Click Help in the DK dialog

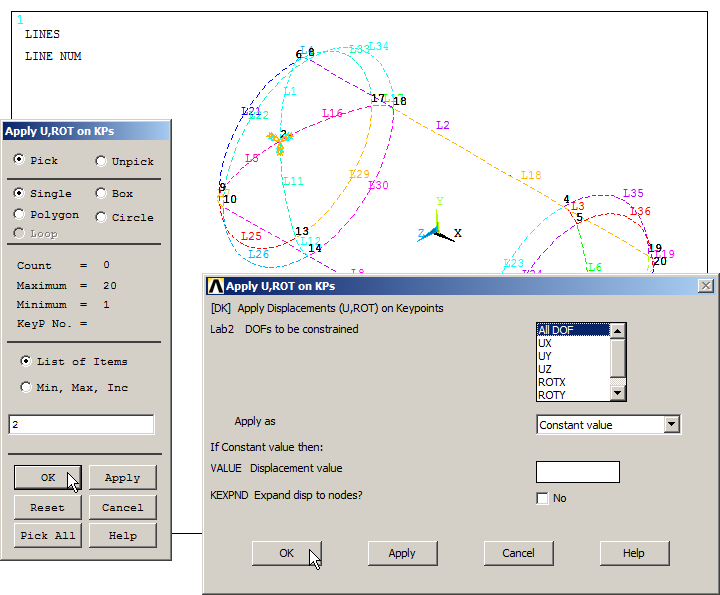pos(634,553)
